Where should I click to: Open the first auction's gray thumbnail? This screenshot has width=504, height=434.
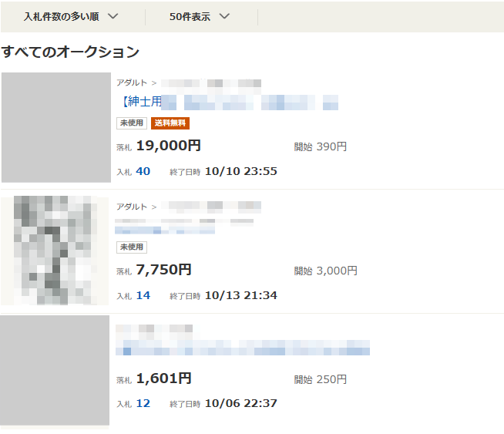[x=56, y=127]
